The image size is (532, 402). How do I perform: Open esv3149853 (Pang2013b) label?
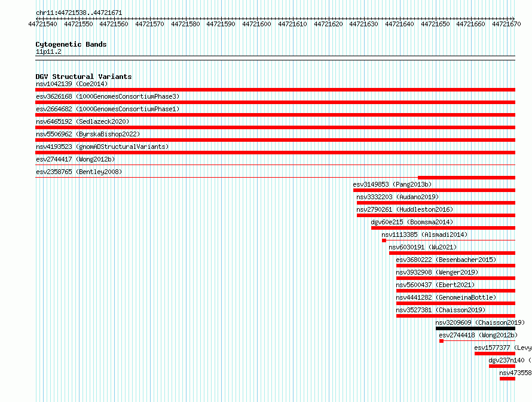(x=392, y=184)
